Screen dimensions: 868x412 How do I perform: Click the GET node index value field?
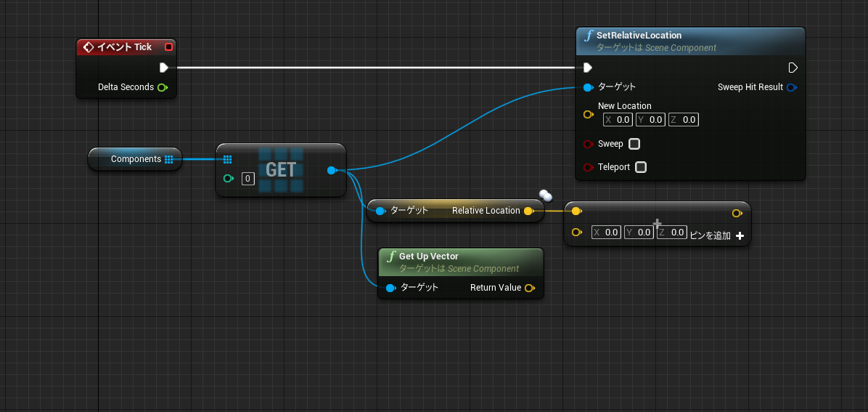(x=248, y=179)
